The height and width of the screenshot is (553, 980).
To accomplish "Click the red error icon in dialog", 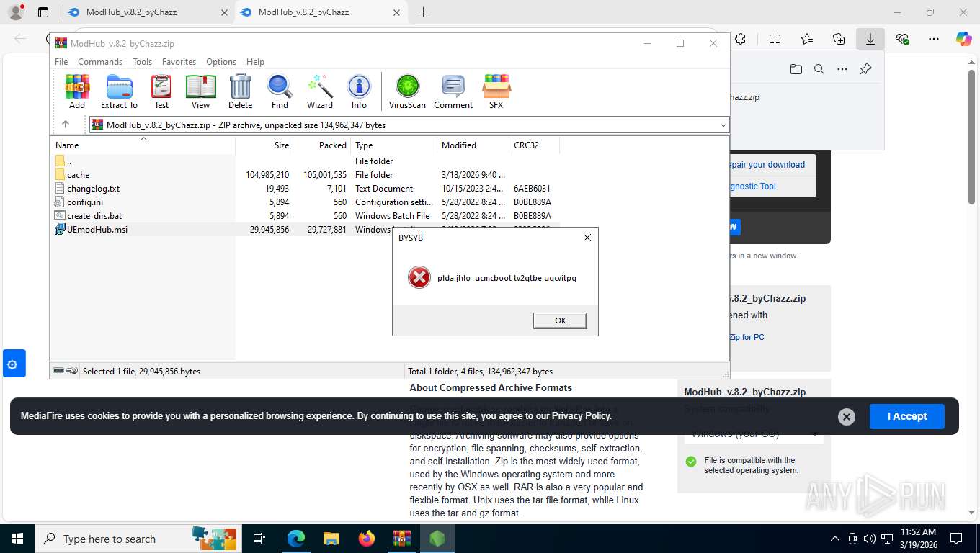I will pyautogui.click(x=419, y=277).
